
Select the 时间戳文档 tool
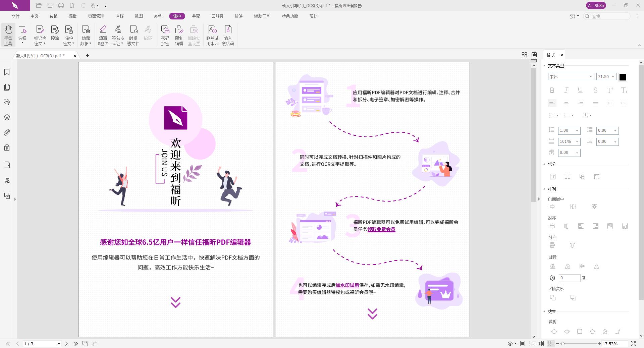coord(133,35)
